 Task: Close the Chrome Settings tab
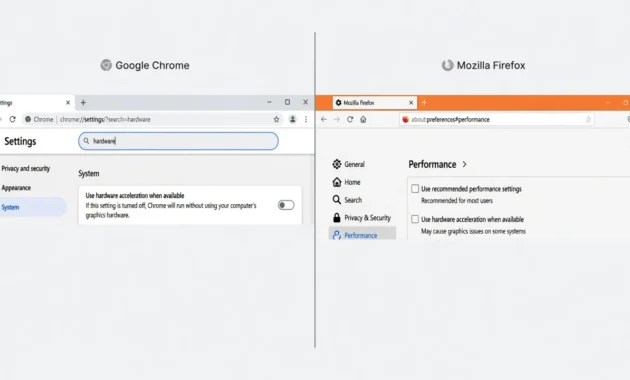[x=68, y=103]
